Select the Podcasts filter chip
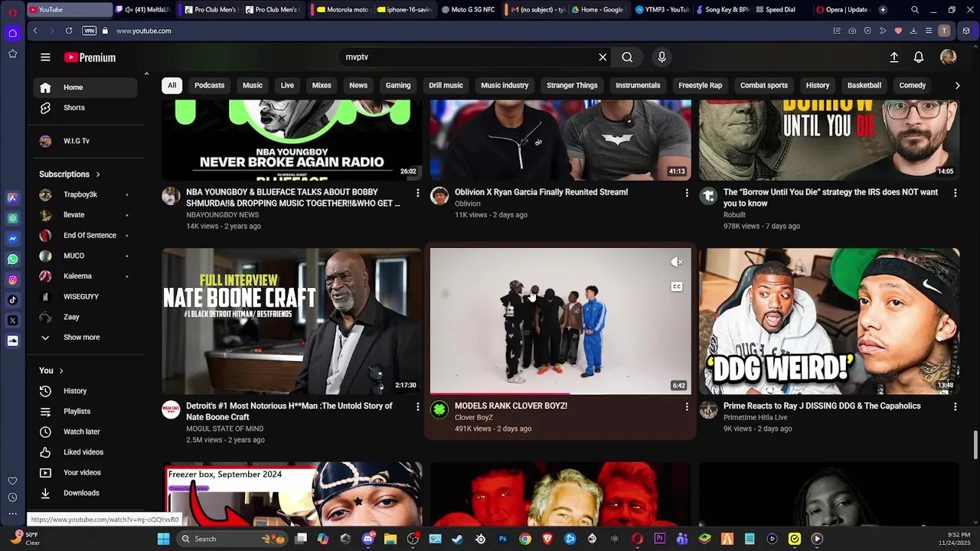This screenshot has width=980, height=551. [x=209, y=86]
